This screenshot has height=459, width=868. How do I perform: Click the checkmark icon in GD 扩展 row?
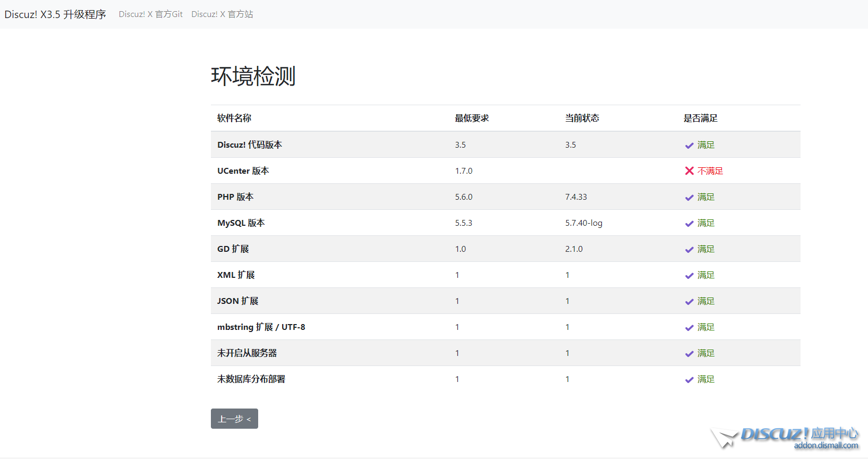pos(689,249)
